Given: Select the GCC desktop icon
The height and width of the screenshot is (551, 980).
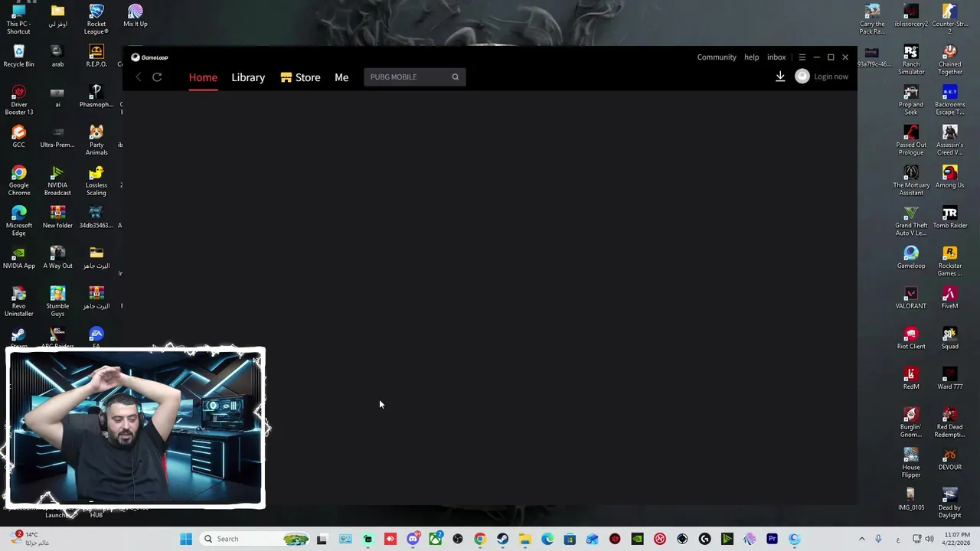Looking at the screenshot, I should coord(18,136).
